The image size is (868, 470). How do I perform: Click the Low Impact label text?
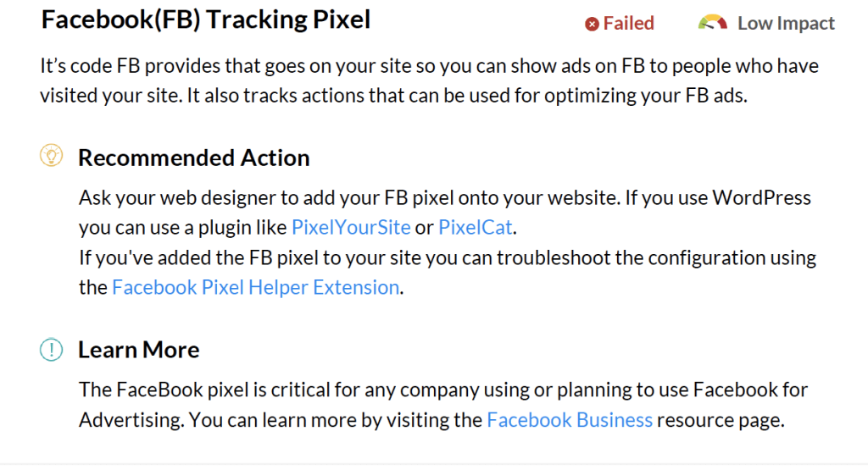click(x=786, y=23)
